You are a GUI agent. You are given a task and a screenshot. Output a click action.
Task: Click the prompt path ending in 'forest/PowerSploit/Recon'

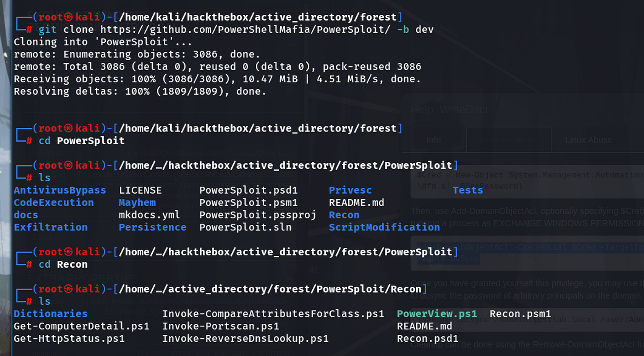pyautogui.click(x=270, y=289)
